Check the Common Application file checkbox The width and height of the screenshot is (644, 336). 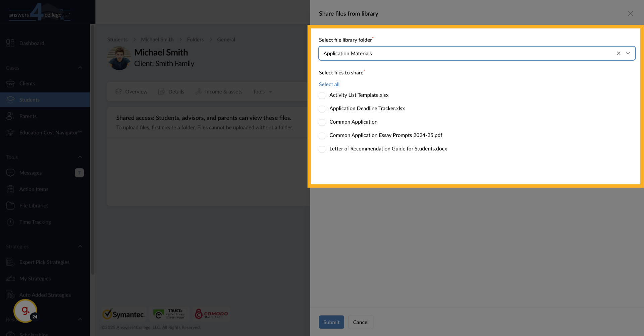pos(322,122)
